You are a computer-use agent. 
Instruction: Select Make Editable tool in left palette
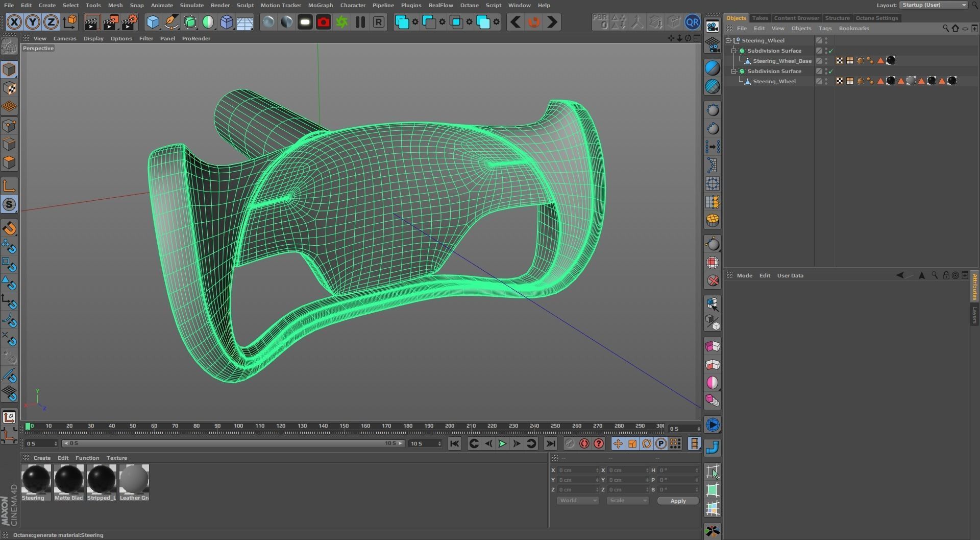click(9, 47)
